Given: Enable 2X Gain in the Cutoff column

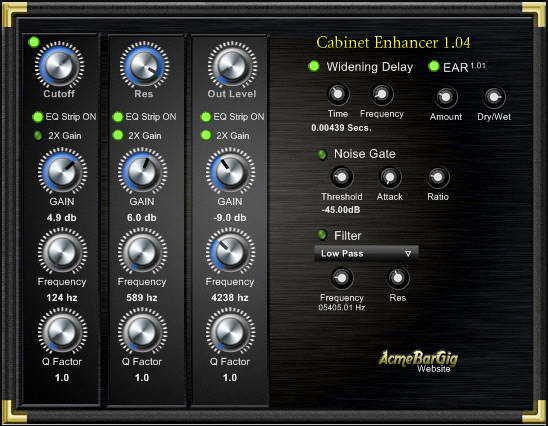Looking at the screenshot, I should coord(38,135).
